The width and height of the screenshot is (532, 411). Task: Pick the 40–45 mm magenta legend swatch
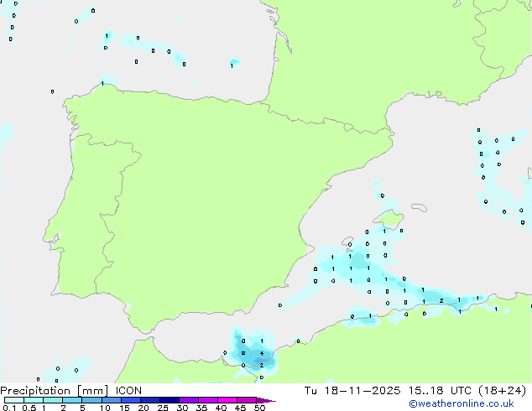click(x=227, y=400)
